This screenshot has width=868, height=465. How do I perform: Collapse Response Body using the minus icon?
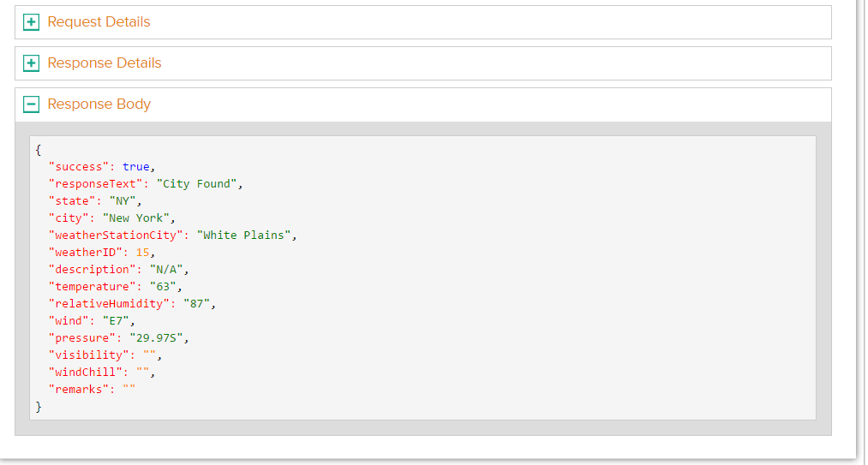31,104
